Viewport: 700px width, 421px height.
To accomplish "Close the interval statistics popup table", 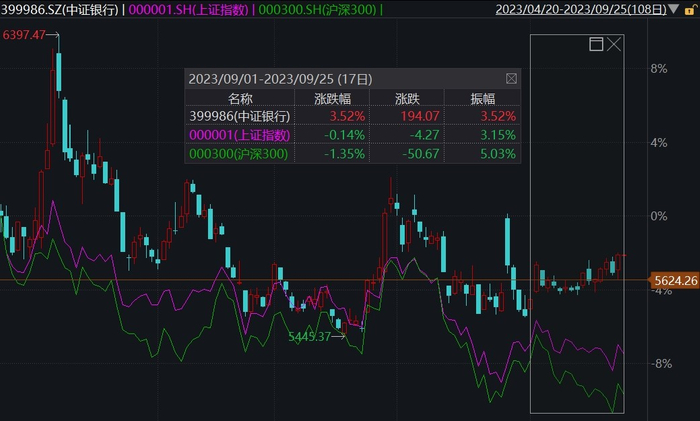I will [x=511, y=79].
